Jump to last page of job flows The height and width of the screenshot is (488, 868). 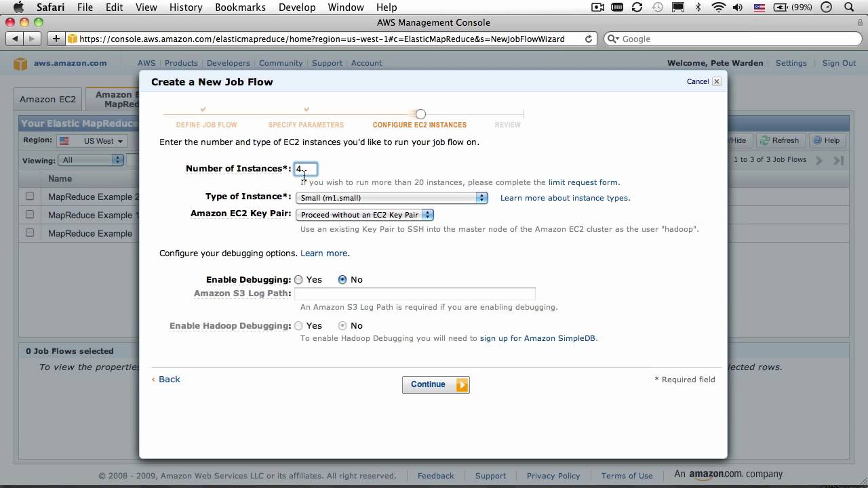(x=839, y=160)
